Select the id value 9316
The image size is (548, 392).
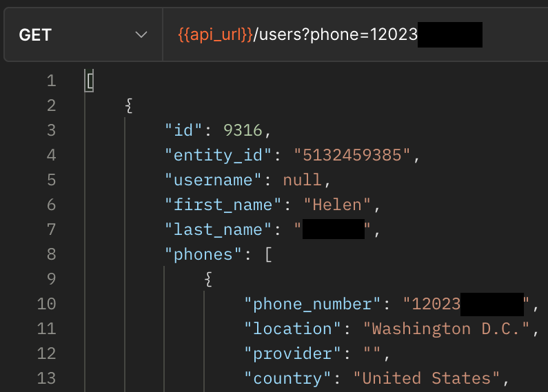[x=243, y=130]
